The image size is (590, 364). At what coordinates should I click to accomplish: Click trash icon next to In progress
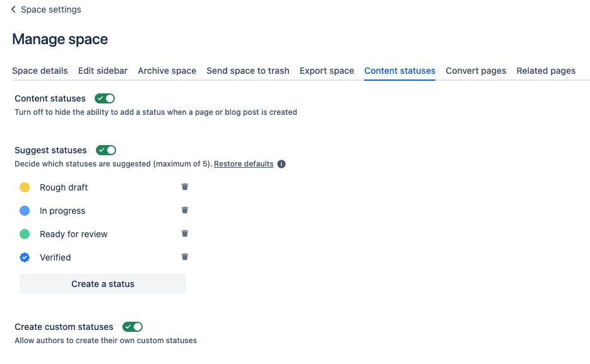coord(185,210)
